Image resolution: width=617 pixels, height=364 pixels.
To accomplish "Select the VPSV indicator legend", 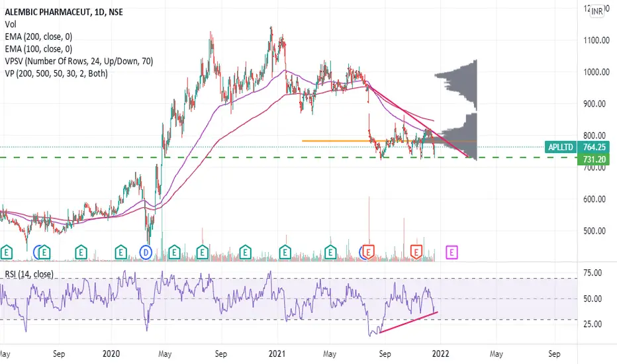I will click(79, 61).
